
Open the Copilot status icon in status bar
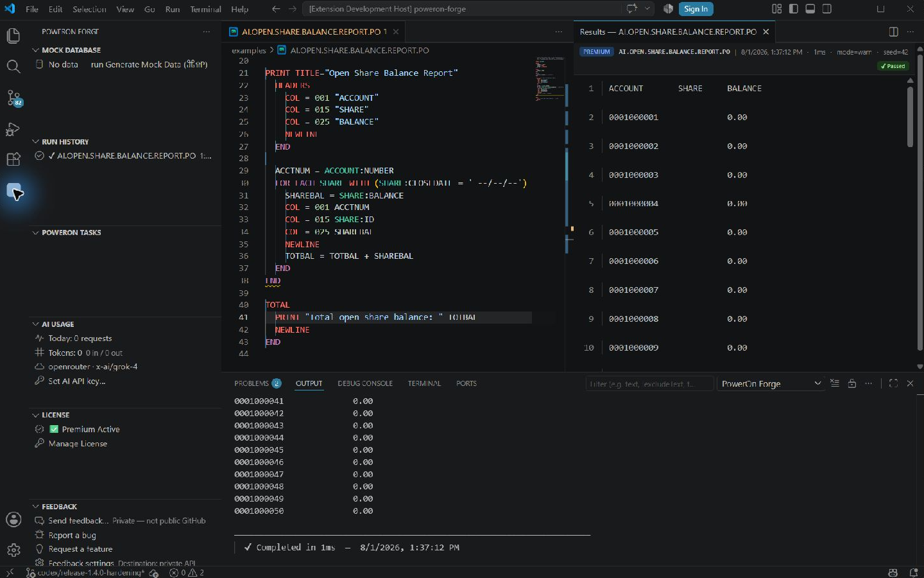click(x=893, y=572)
